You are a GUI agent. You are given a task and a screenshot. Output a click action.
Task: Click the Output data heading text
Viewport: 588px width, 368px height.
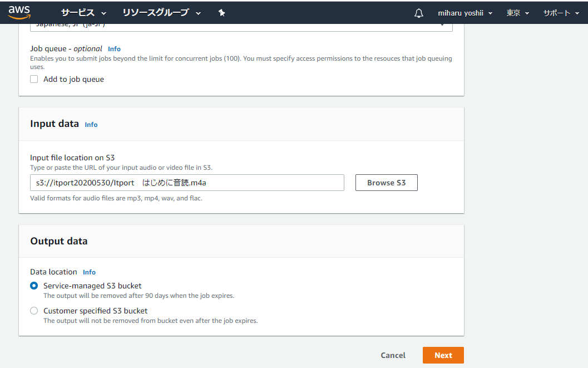(x=59, y=241)
